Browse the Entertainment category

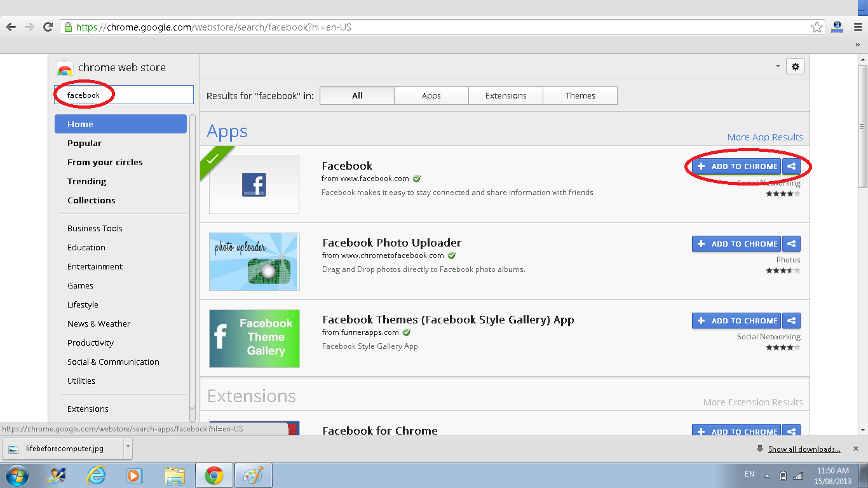pyautogui.click(x=95, y=266)
